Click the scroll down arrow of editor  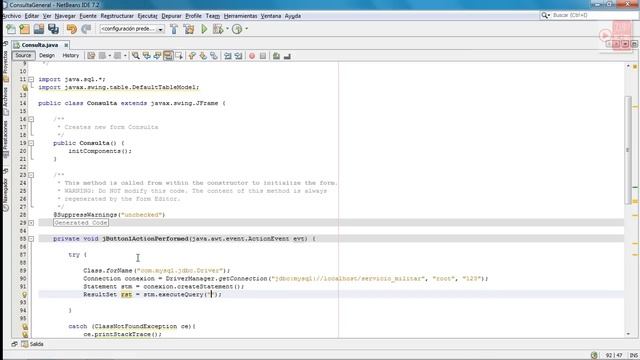pyautogui.click(x=628, y=334)
